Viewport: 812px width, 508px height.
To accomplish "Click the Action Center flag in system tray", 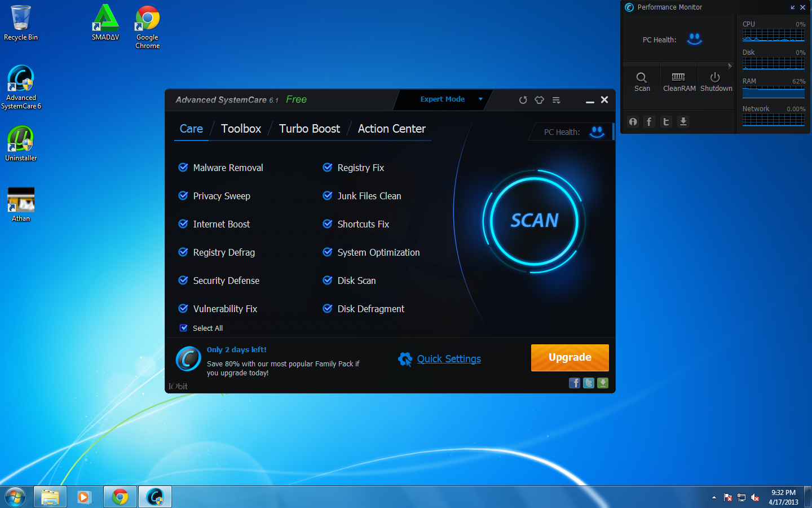I will click(x=728, y=497).
